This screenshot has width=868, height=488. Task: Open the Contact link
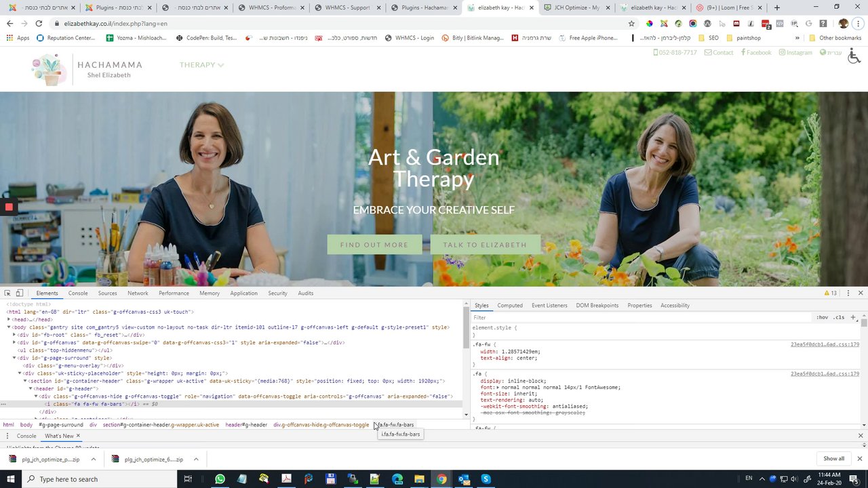click(x=719, y=52)
